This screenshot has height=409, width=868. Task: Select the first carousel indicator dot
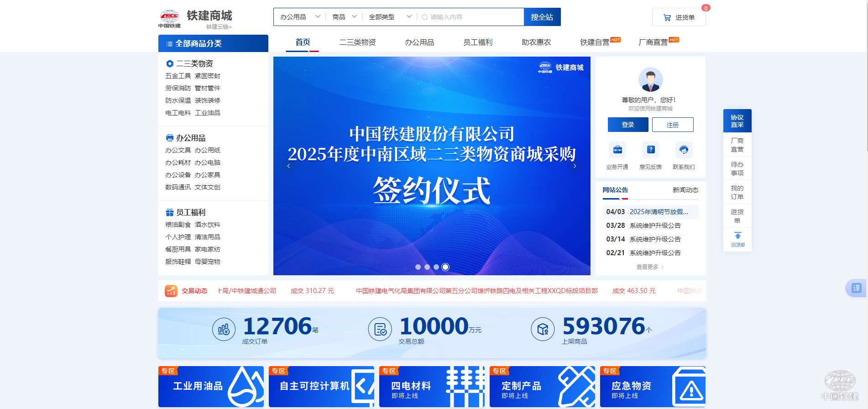pyautogui.click(x=418, y=267)
